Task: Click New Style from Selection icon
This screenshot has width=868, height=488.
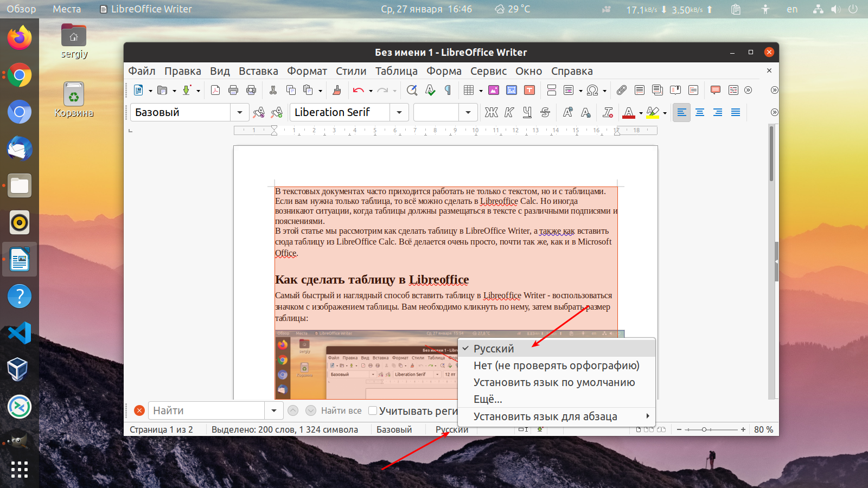Action: point(277,112)
